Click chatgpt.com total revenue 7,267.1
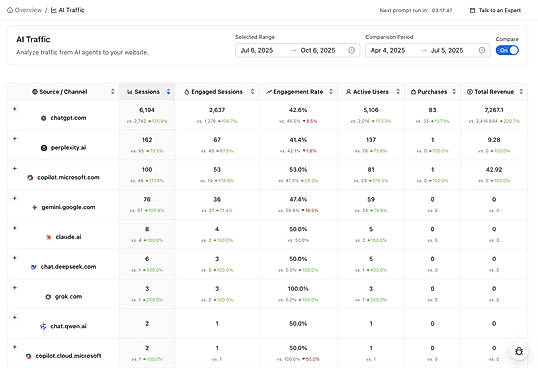 [494, 110]
